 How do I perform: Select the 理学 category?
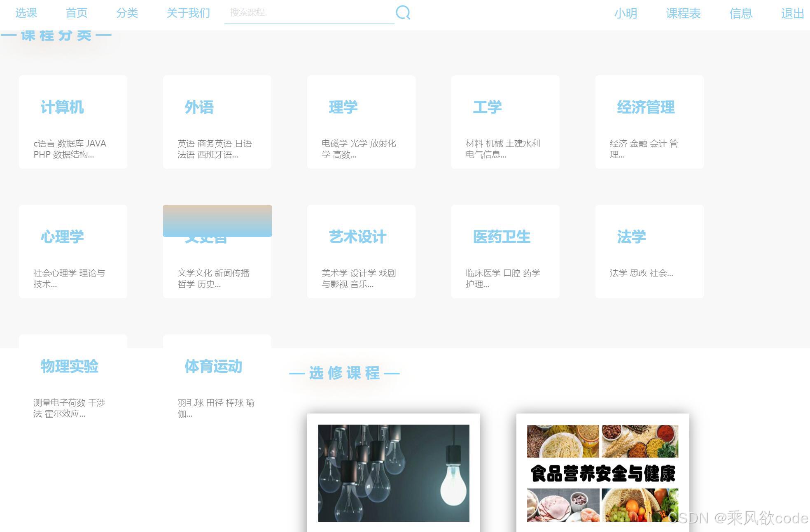361,121
